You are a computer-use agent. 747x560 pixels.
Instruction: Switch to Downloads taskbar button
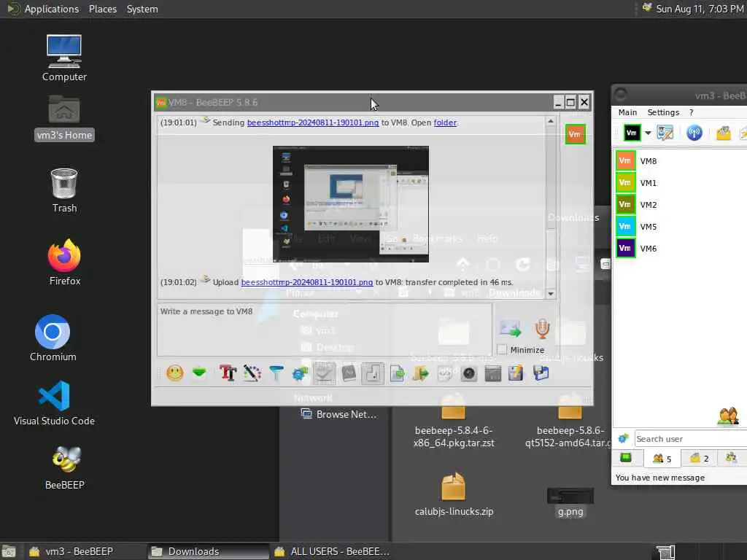pyautogui.click(x=208, y=551)
